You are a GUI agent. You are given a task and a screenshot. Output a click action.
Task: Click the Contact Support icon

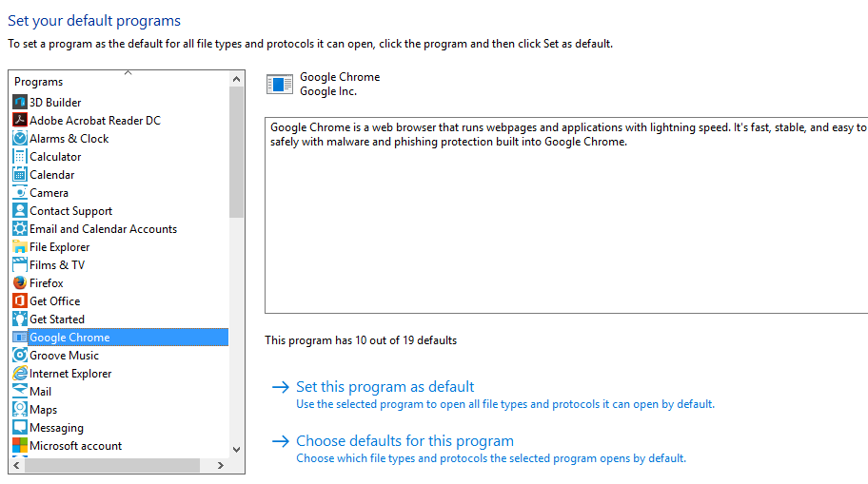tap(20, 211)
